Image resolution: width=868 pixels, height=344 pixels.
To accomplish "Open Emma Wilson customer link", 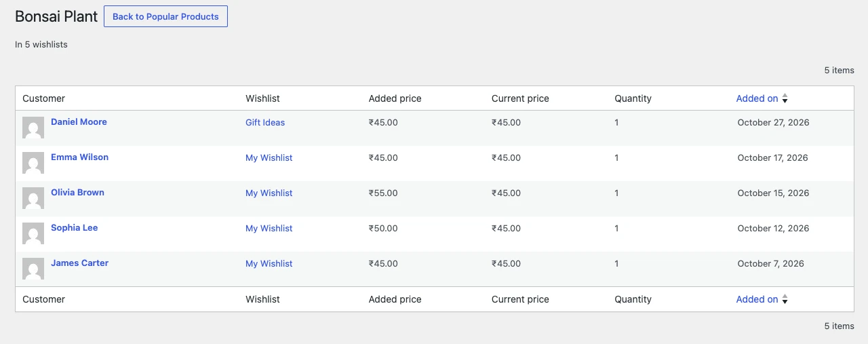I will click(x=79, y=157).
